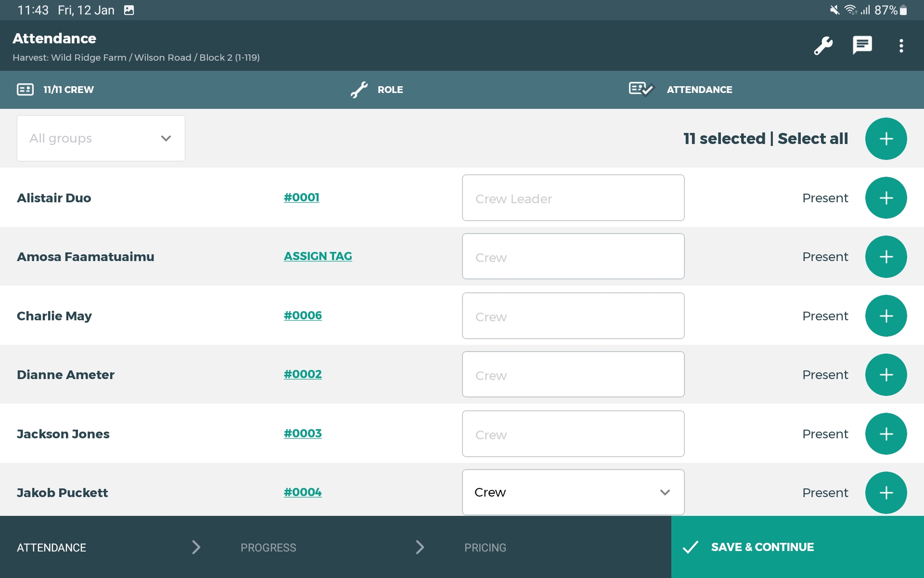Toggle Present status for Amosa Faamatuaimu
Image resolution: width=924 pixels, height=578 pixels.
click(825, 257)
